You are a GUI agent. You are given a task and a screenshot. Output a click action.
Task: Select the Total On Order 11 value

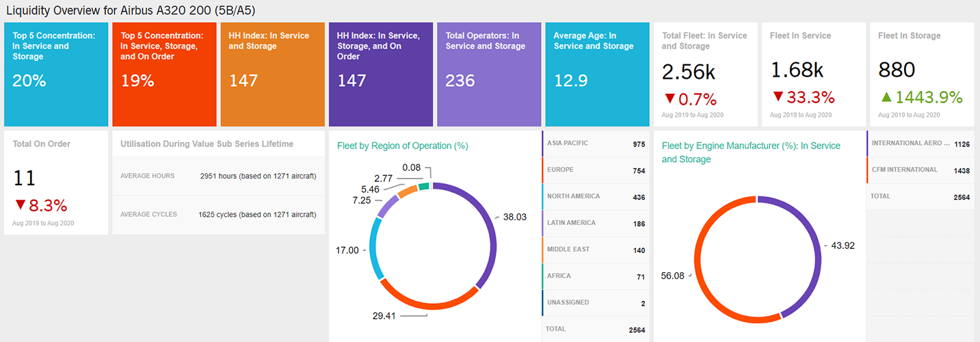coord(24,178)
